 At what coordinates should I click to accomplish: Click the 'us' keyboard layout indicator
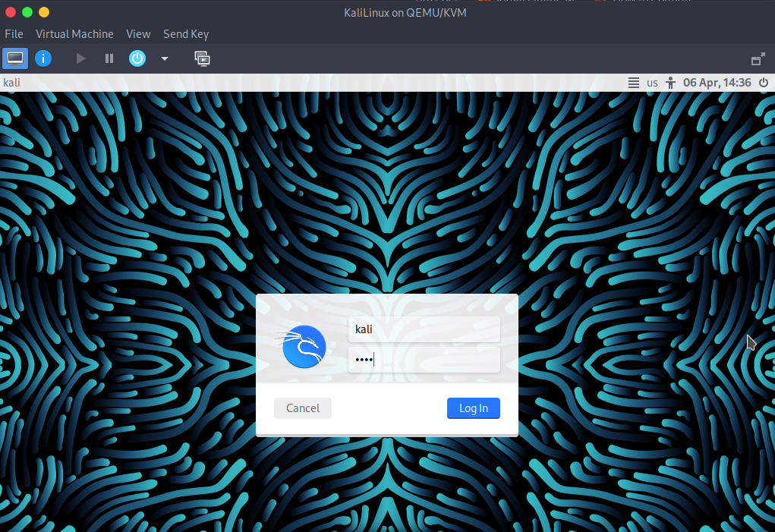(653, 83)
